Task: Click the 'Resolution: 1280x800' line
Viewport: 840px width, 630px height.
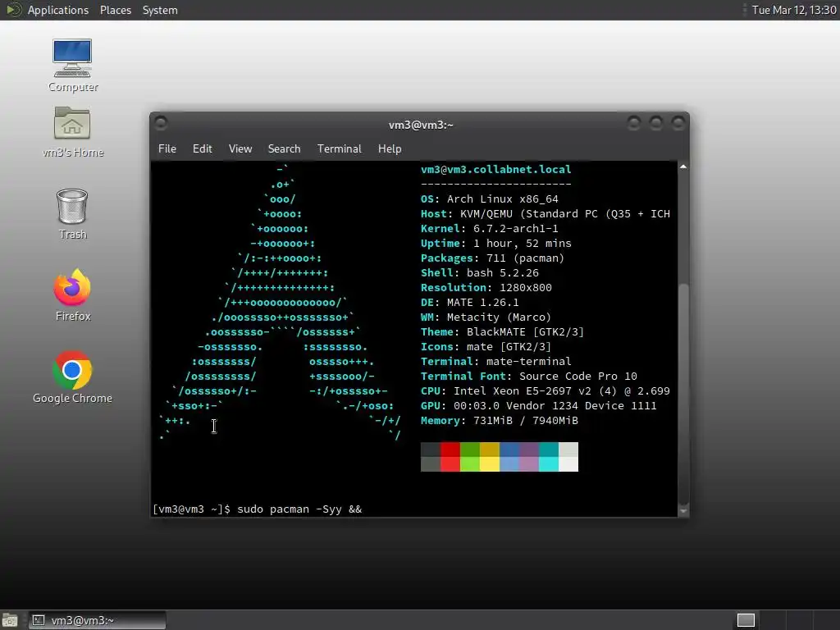Action: click(486, 288)
